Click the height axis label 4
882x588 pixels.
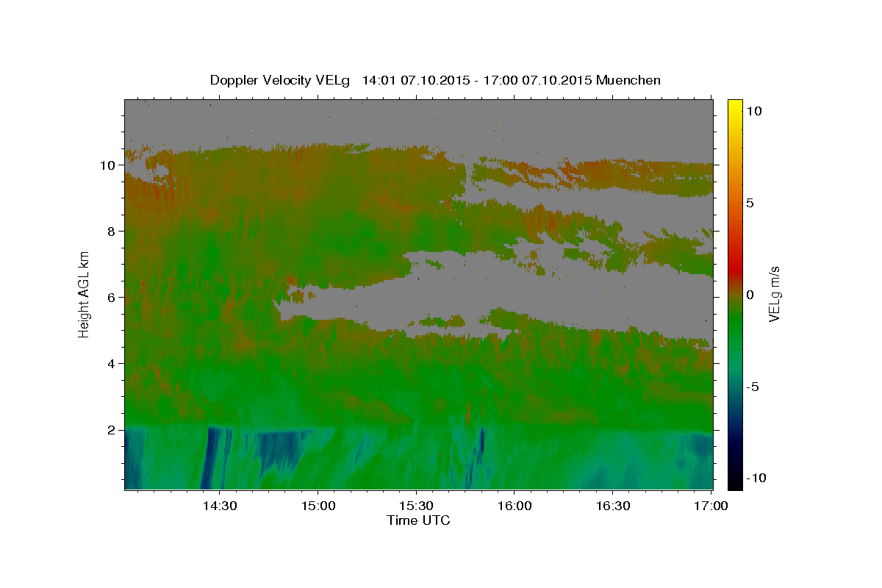pos(112,364)
